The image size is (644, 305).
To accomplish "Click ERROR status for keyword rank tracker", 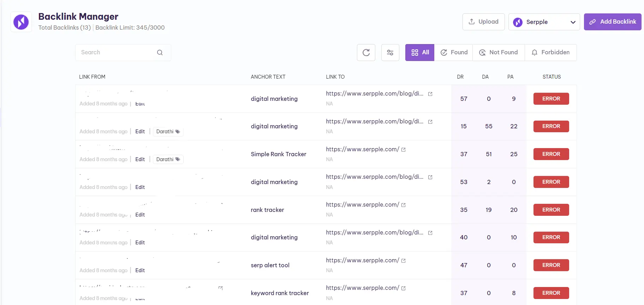I will 551,293.
